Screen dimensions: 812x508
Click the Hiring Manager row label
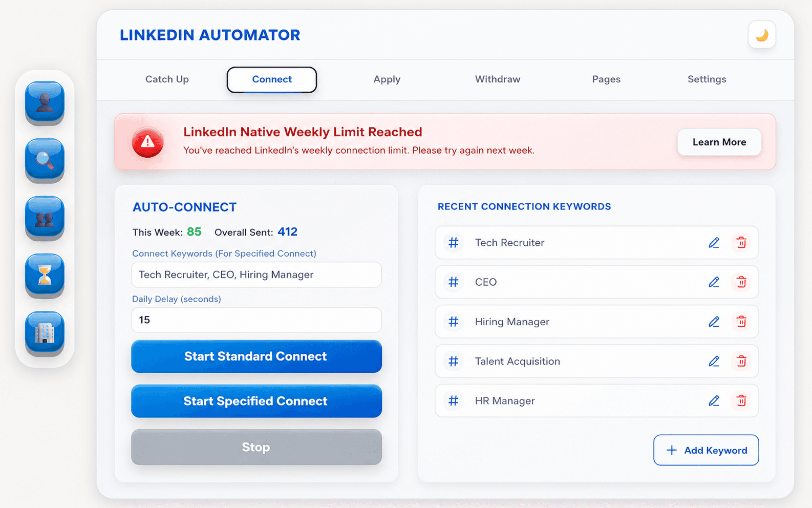512,322
